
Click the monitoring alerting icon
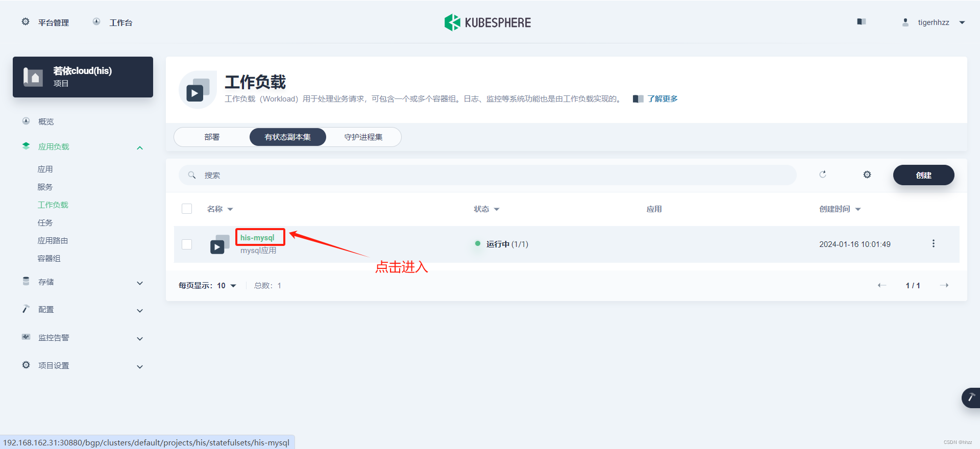(26, 337)
